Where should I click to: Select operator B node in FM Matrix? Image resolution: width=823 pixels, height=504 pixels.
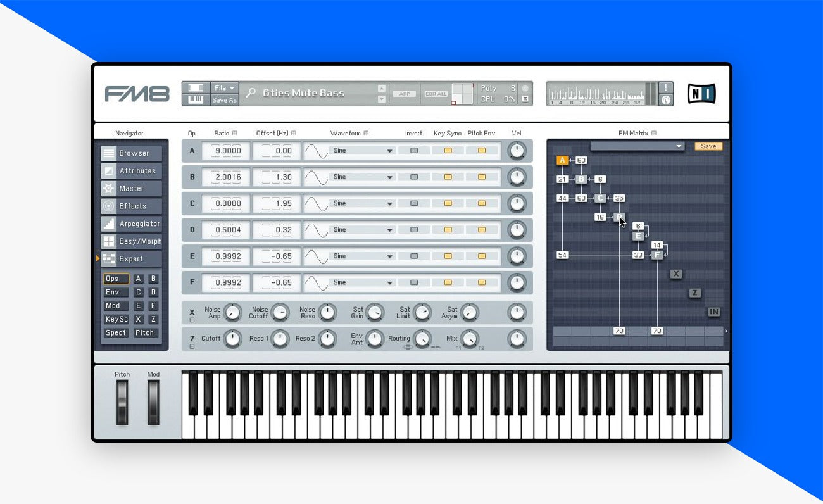click(581, 179)
